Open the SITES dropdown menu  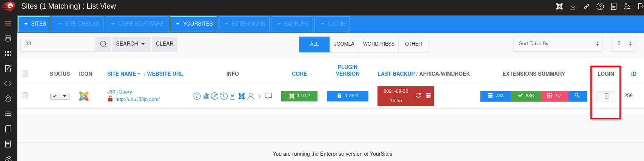click(34, 24)
